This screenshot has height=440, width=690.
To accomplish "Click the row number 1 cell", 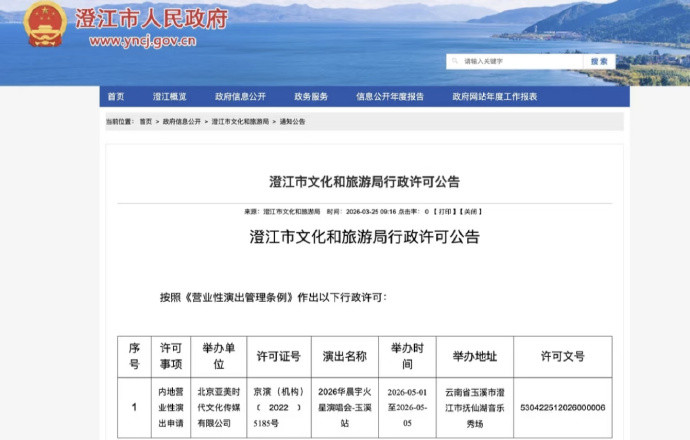I will pos(134,407).
